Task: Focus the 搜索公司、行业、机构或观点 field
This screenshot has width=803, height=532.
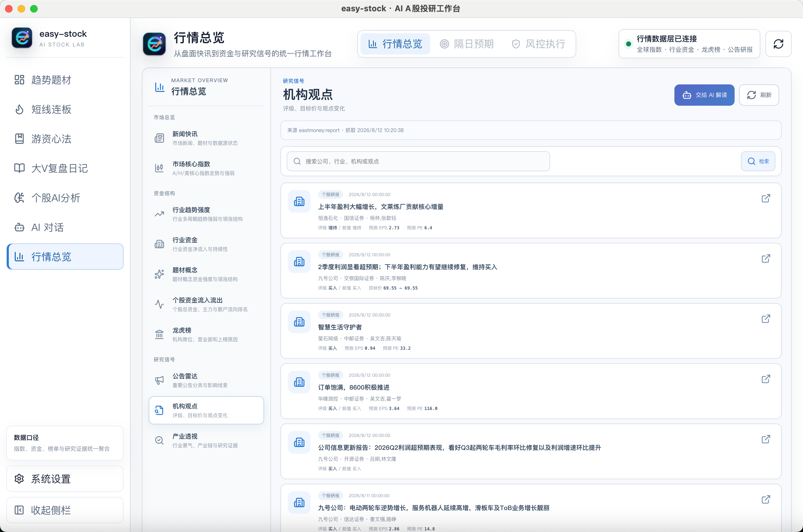Action: coord(418,161)
